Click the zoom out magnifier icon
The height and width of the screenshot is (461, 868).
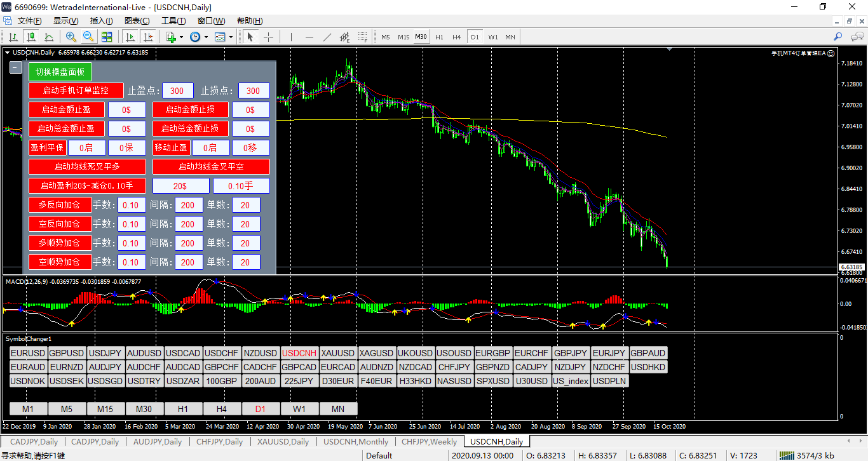pos(89,37)
